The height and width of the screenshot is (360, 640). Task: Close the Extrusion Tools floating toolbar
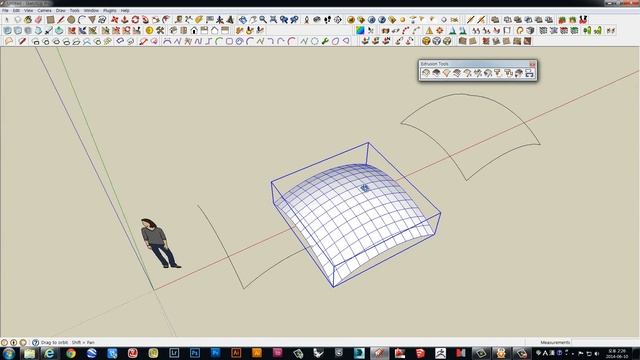tap(532, 64)
